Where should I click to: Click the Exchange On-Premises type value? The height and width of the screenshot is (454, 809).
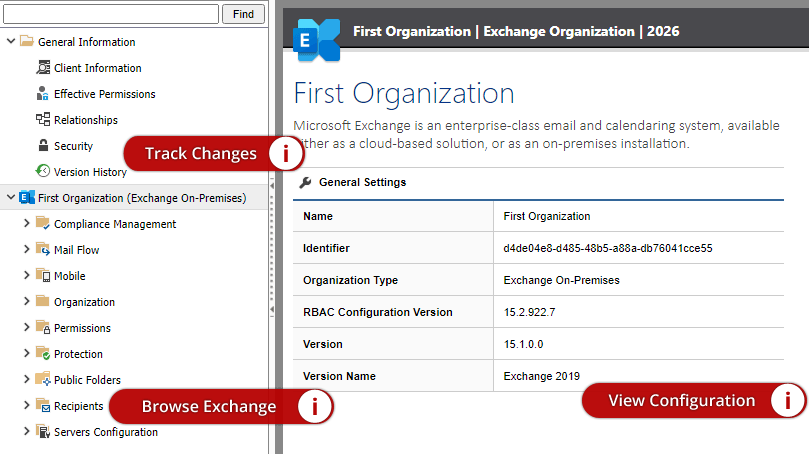coord(561,280)
